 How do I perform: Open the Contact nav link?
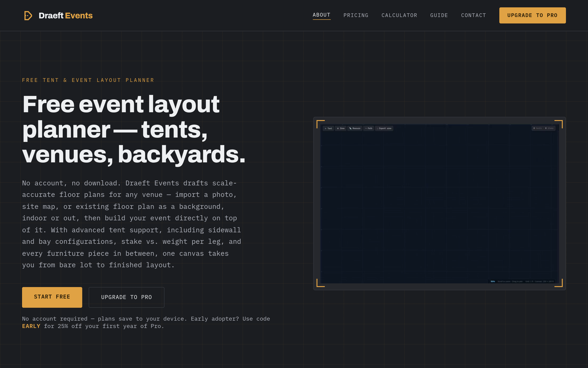coord(473,15)
